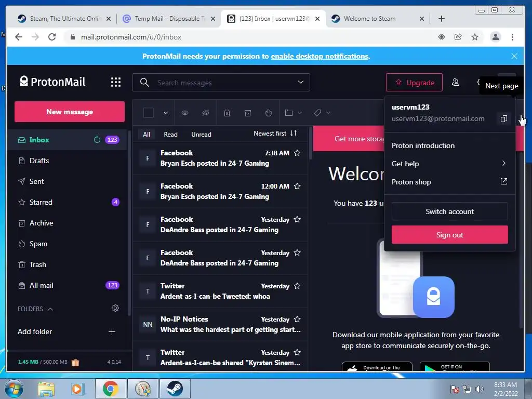
Task: Open the Chrome profile avatar icon
Action: tap(495, 37)
